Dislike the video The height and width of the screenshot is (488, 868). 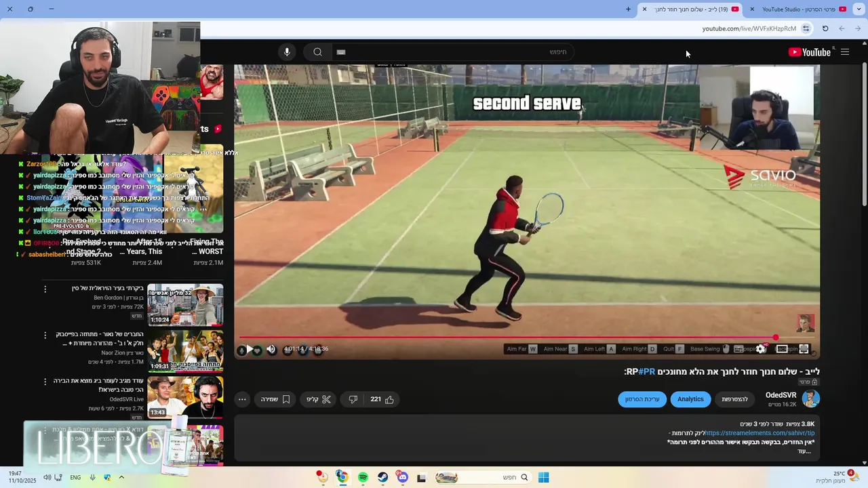coord(353,399)
